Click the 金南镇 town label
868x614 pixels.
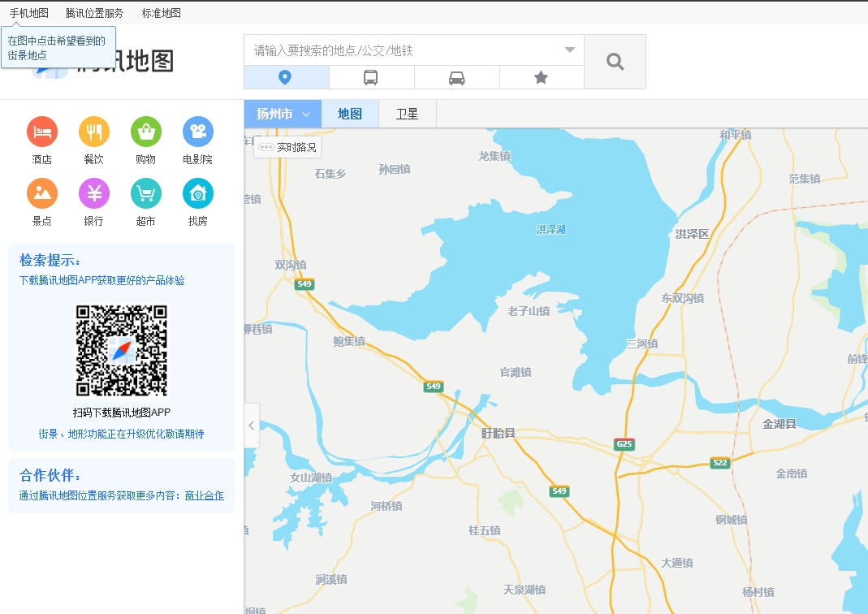792,473
